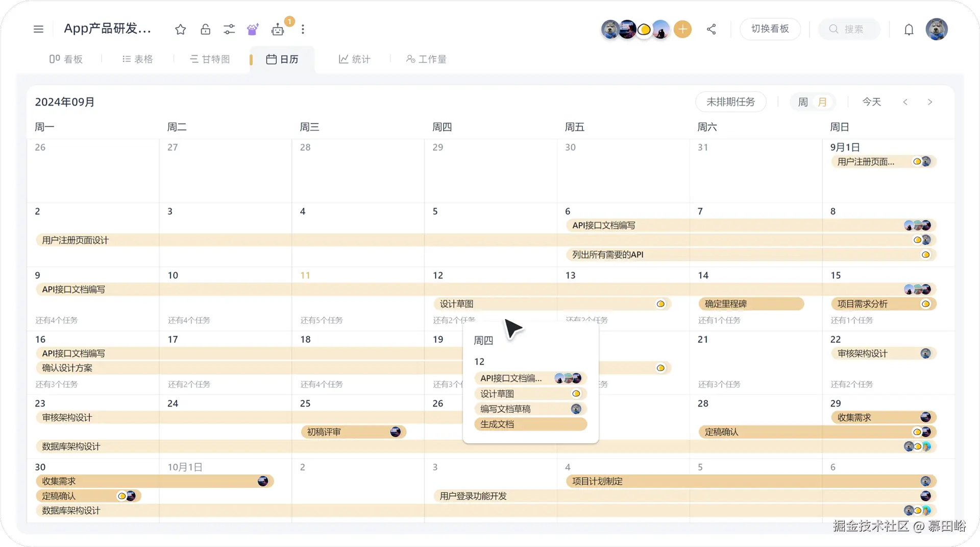The width and height of the screenshot is (980, 547).
Task: Open 编写文档草稿 task in popup
Action: (530, 409)
